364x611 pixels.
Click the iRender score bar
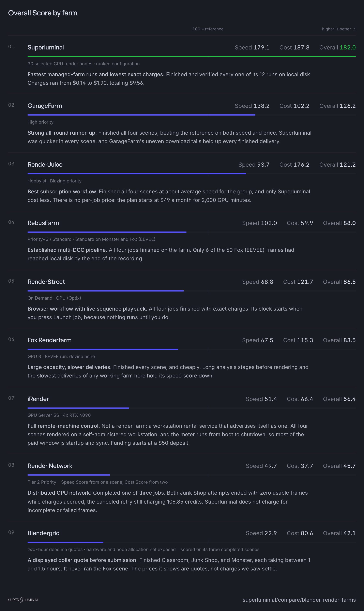(x=78, y=408)
